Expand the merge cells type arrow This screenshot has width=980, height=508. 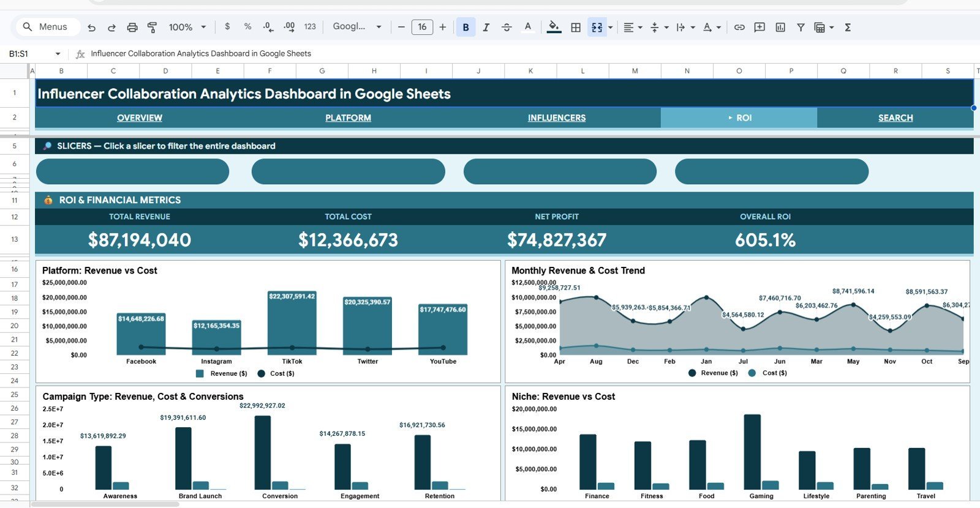[611, 27]
